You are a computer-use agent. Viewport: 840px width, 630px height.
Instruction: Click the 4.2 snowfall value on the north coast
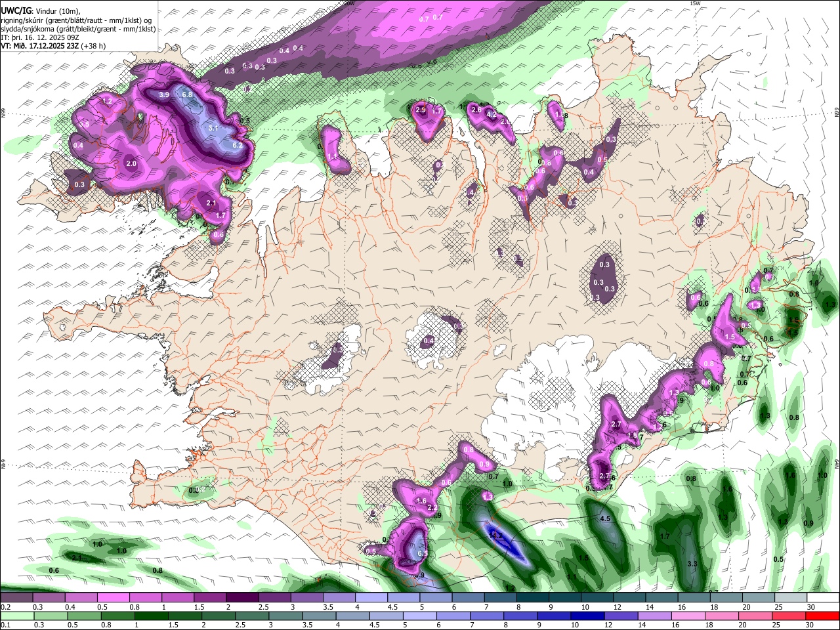492,114
